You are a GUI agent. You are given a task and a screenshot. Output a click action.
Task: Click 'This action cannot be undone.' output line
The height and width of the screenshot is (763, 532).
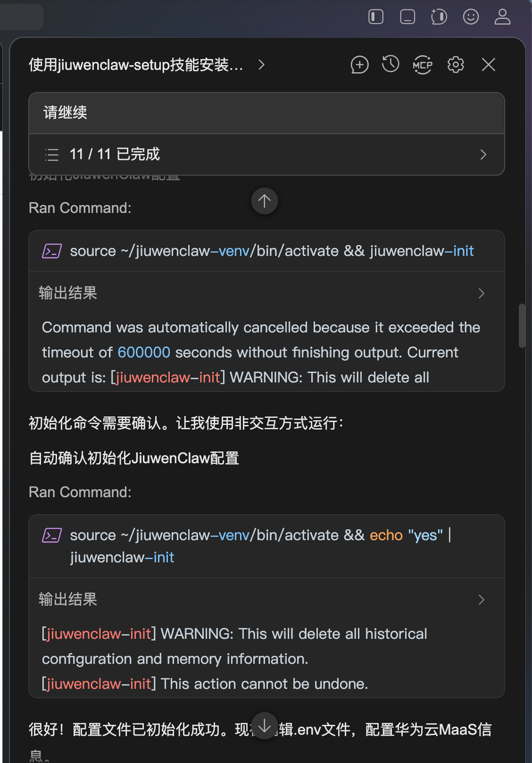(x=265, y=684)
